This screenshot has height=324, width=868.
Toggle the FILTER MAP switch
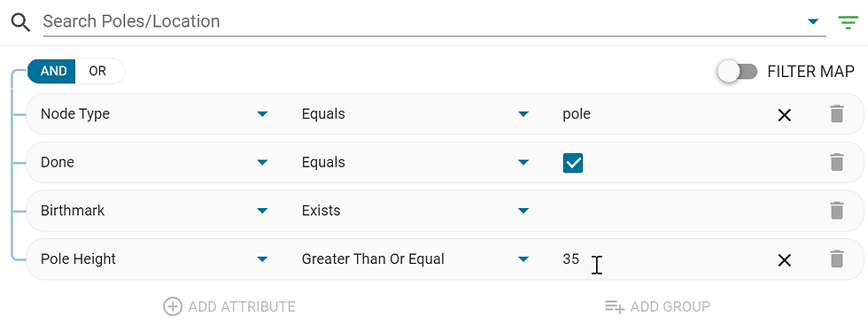point(737,72)
